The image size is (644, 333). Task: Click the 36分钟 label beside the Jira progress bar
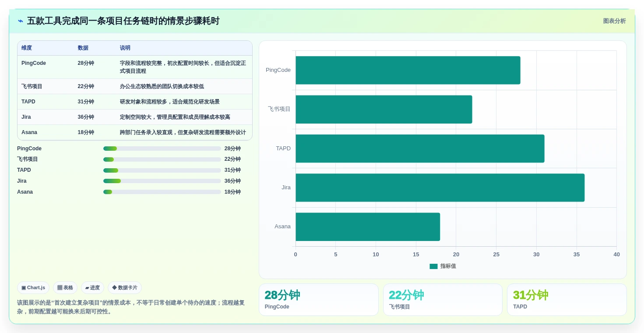[x=232, y=181]
